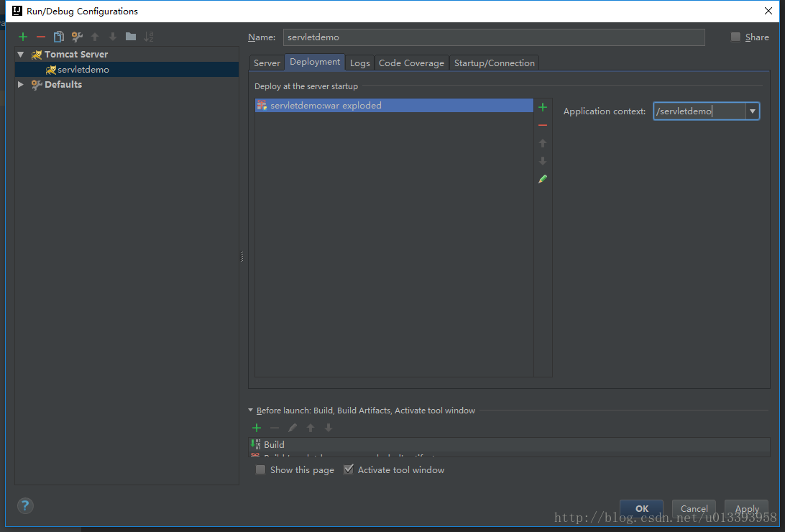
Task: Move before launch task down arrow
Action: coord(329,428)
